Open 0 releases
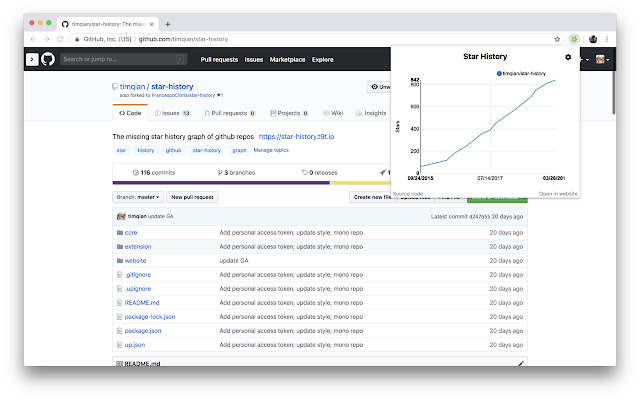 pyautogui.click(x=320, y=173)
